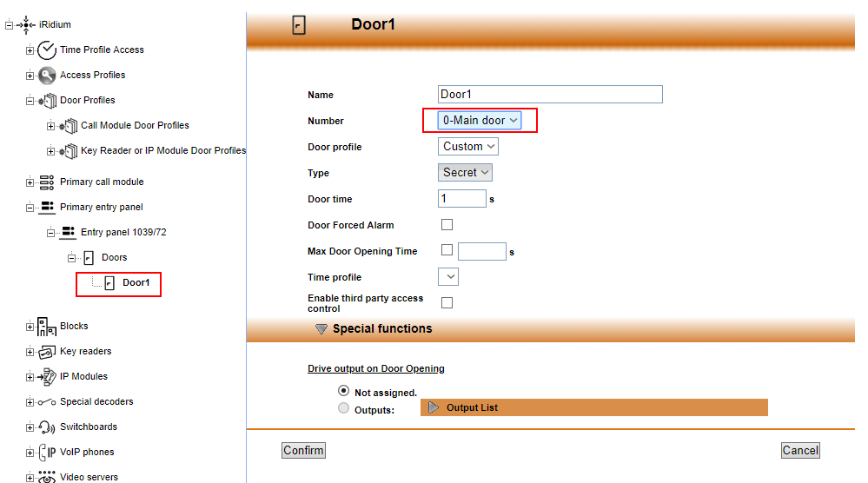Click the Blocks building icon
The image size is (868, 483).
coord(47,327)
